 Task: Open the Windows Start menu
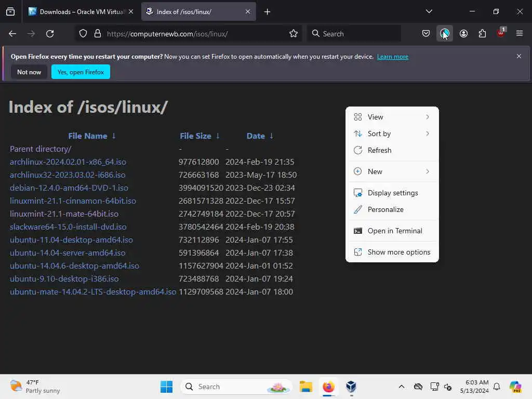(166, 387)
